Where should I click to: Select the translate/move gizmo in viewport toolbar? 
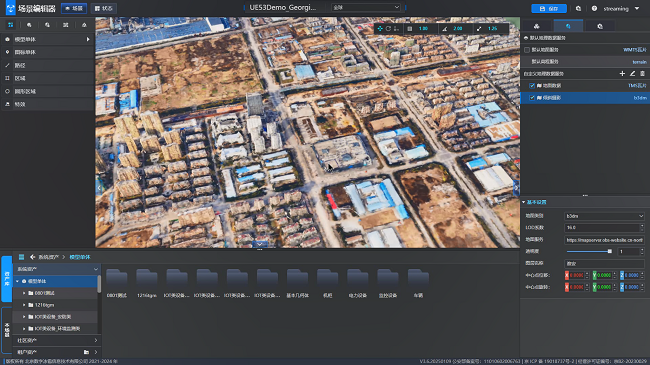tap(380, 29)
